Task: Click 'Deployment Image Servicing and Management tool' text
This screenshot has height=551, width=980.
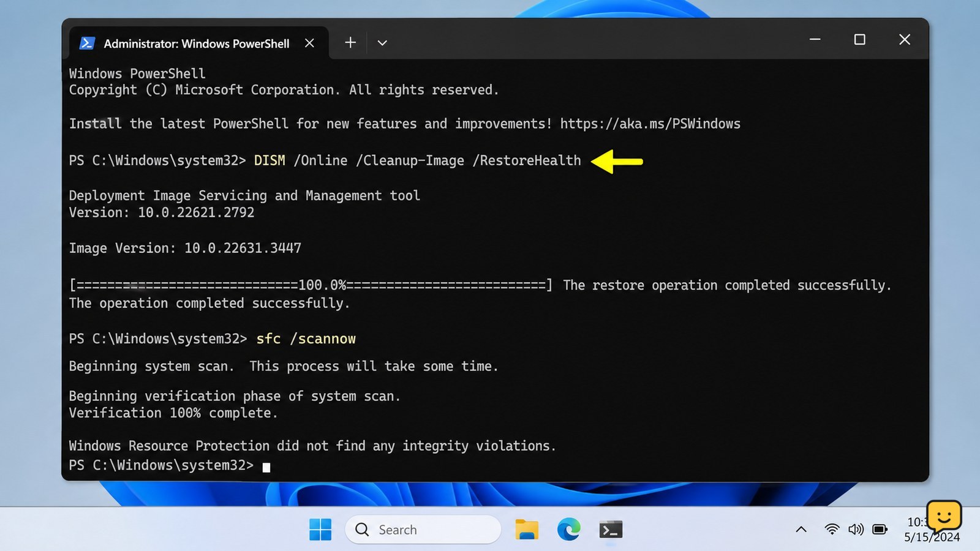Action: tap(244, 196)
